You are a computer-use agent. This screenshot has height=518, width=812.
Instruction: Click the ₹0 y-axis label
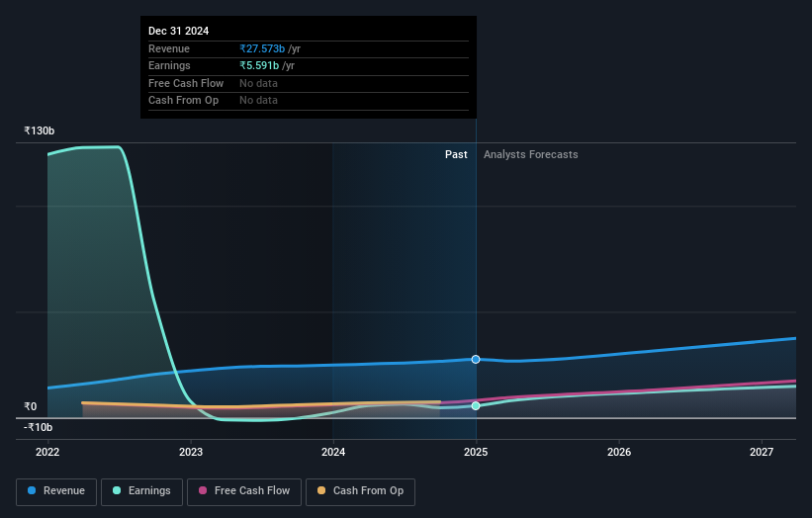coord(30,406)
